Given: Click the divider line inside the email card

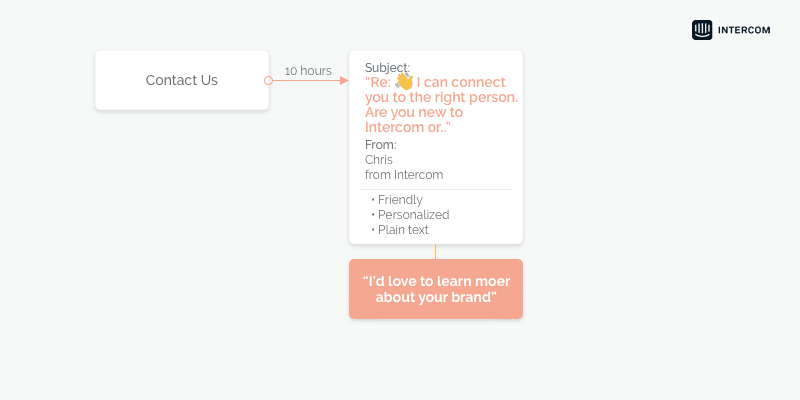Looking at the screenshot, I should [x=436, y=189].
